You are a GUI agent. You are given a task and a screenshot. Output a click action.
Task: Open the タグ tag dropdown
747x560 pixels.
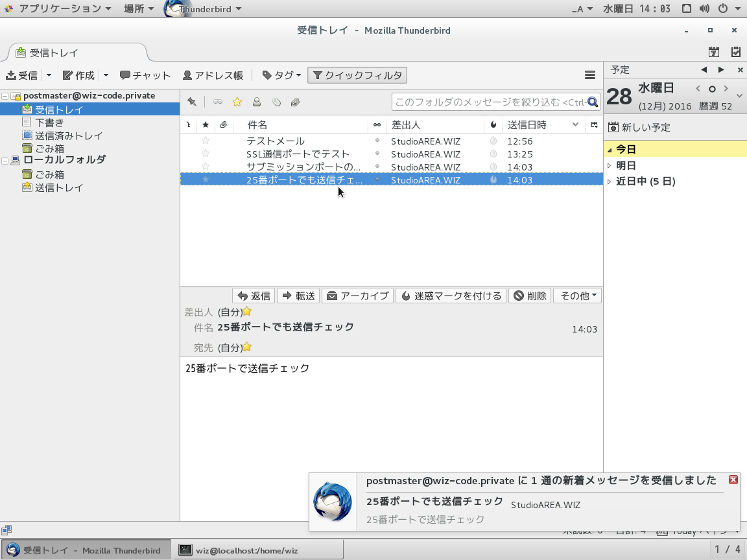(281, 75)
